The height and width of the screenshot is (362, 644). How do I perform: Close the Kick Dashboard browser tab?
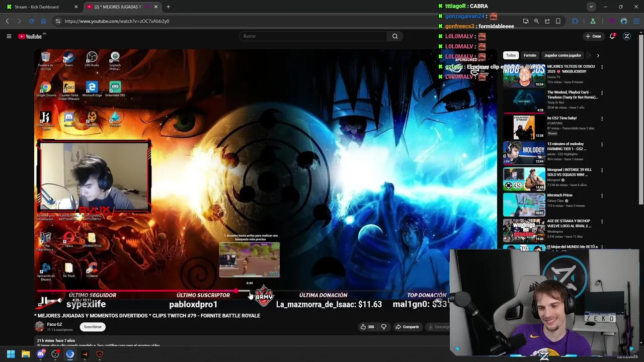coord(76,7)
